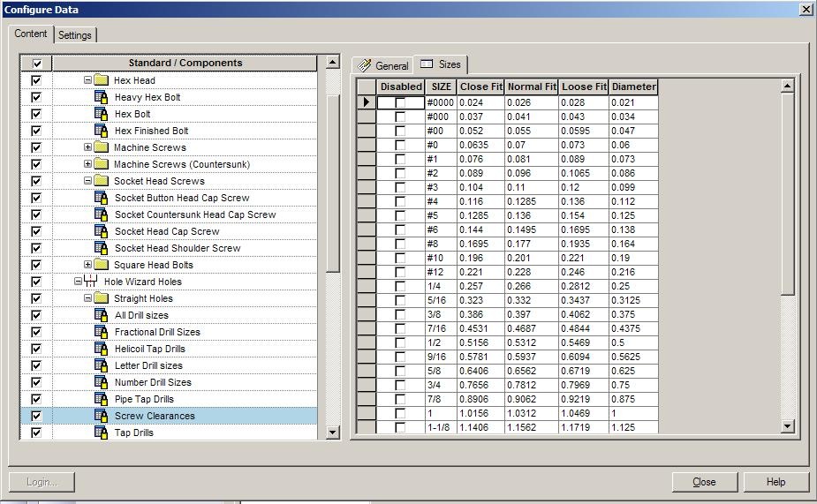Select Loose Fit cell for size 5/16
The height and width of the screenshot is (504, 817).
pyautogui.click(x=584, y=300)
